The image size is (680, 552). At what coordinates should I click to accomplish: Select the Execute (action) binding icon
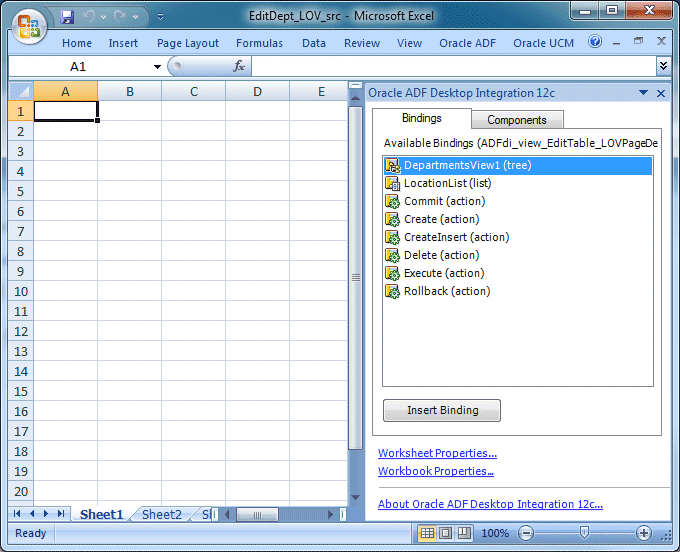[392, 273]
